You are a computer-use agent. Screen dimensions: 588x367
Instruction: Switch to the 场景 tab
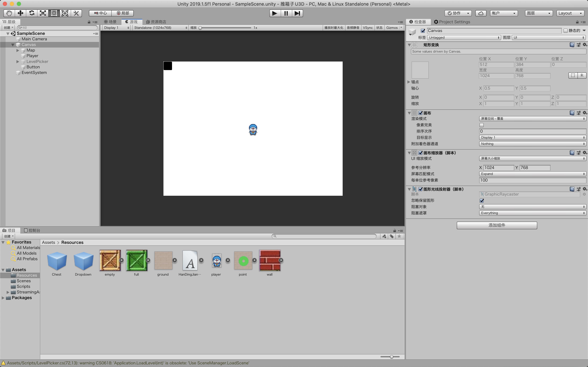click(x=110, y=22)
